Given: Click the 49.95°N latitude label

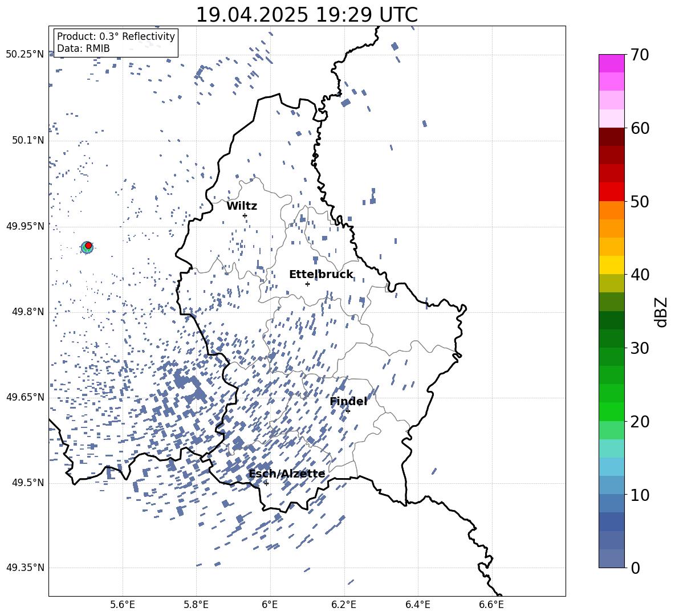Looking at the screenshot, I should pyautogui.click(x=25, y=226).
